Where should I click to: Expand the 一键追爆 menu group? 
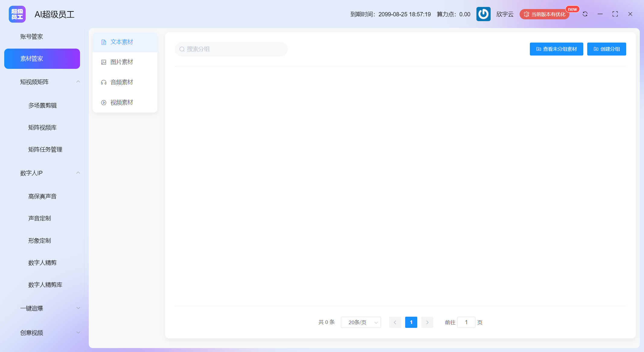pos(78,308)
